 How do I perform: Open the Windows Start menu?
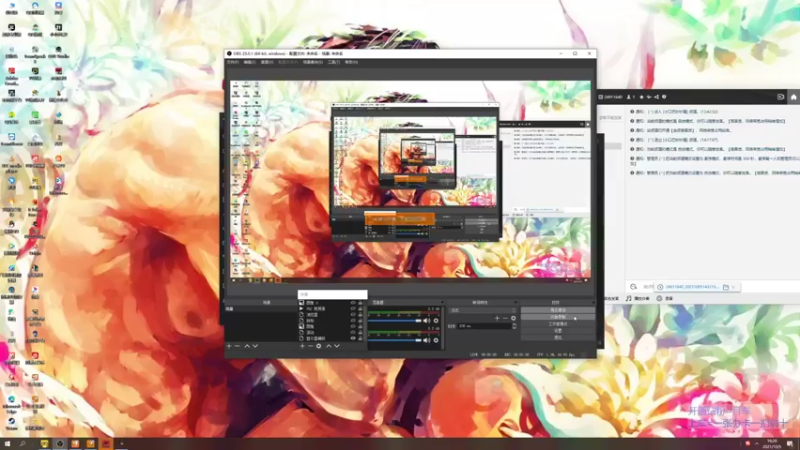pos(7,444)
